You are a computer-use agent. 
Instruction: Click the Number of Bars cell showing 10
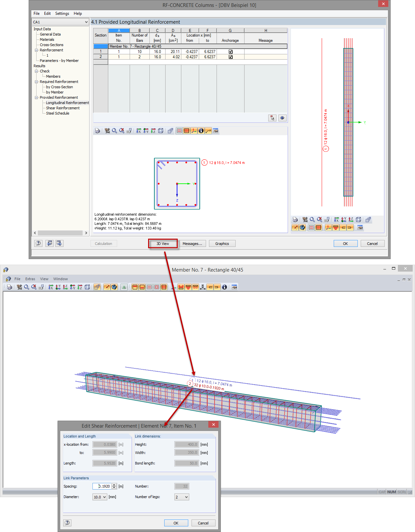click(140, 52)
